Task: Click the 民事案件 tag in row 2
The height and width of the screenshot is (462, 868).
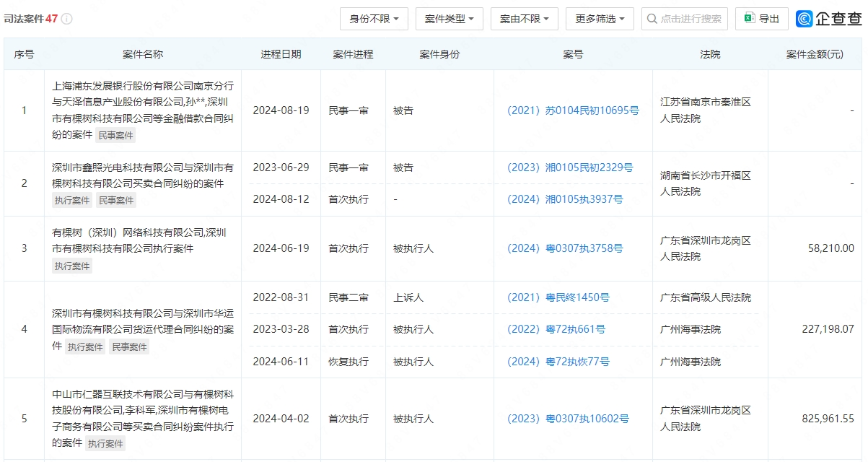Action: coord(116,201)
